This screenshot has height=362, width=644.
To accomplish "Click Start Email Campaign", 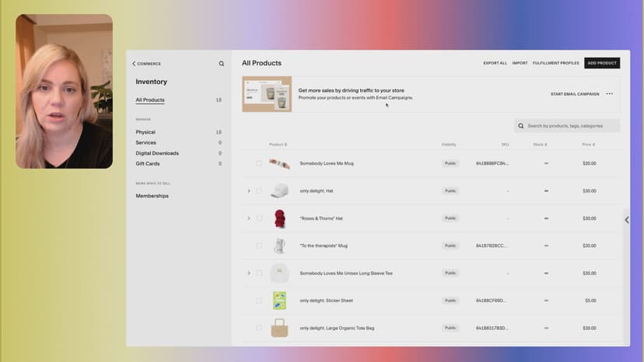I will pos(575,94).
